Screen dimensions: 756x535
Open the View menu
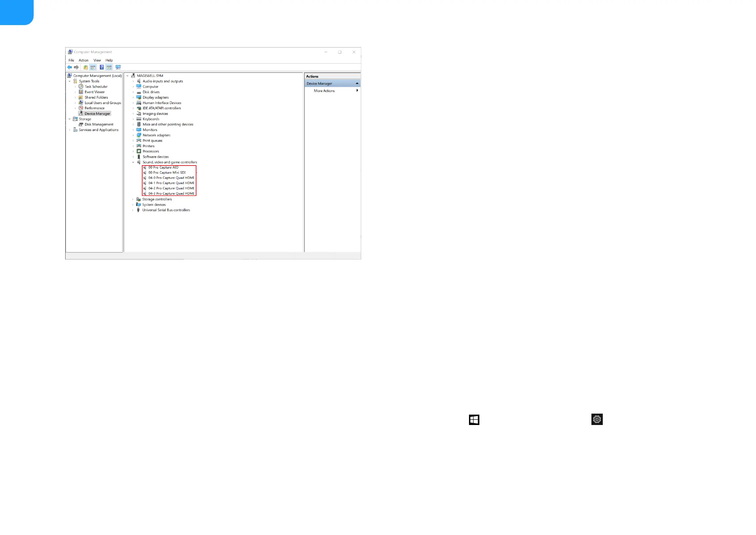tap(97, 60)
